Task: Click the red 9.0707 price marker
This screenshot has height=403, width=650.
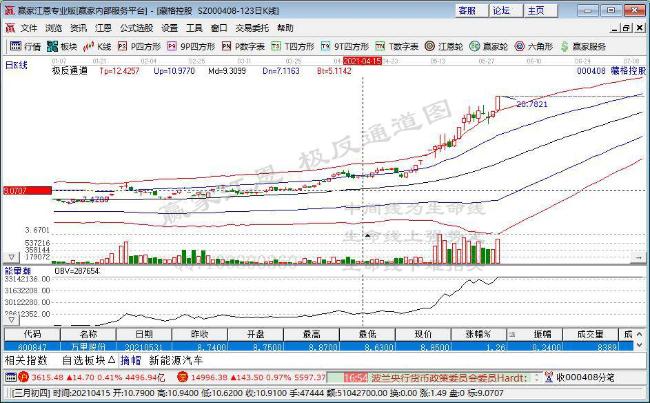Action: pos(27,191)
